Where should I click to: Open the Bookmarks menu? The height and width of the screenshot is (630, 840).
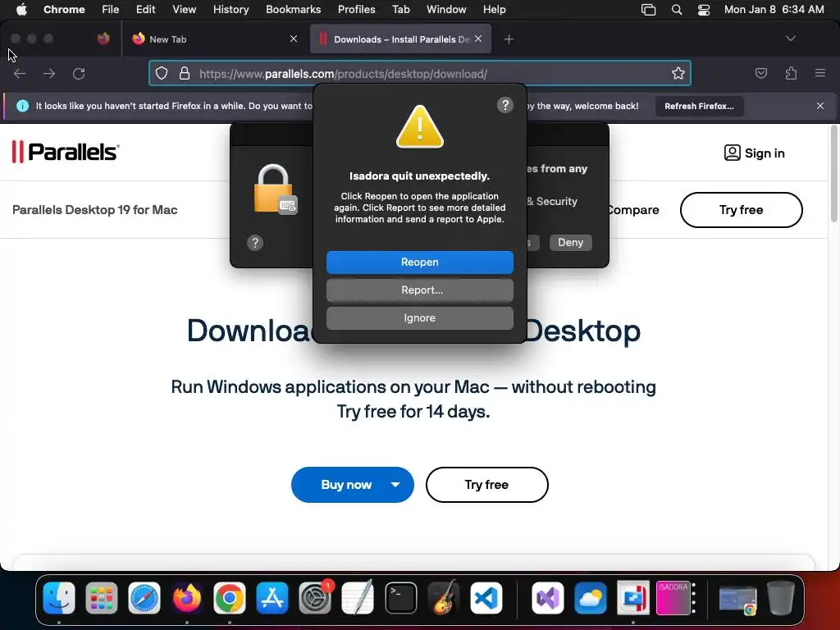[293, 10]
